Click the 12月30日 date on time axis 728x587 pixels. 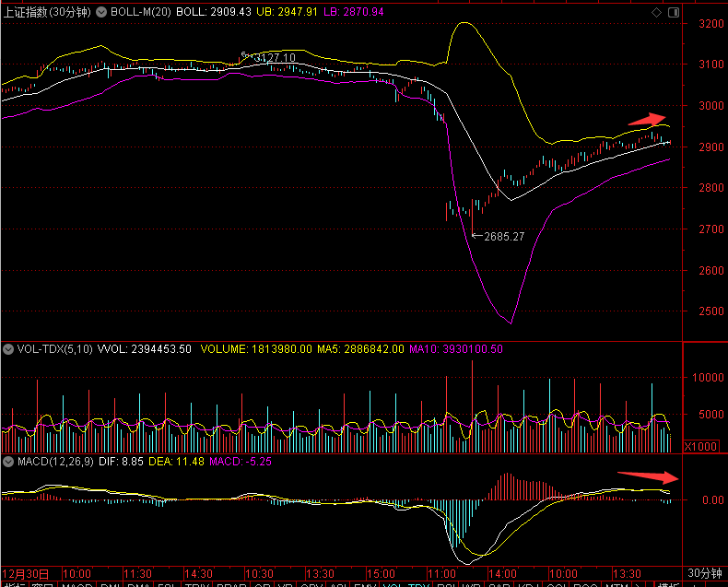click(x=26, y=573)
